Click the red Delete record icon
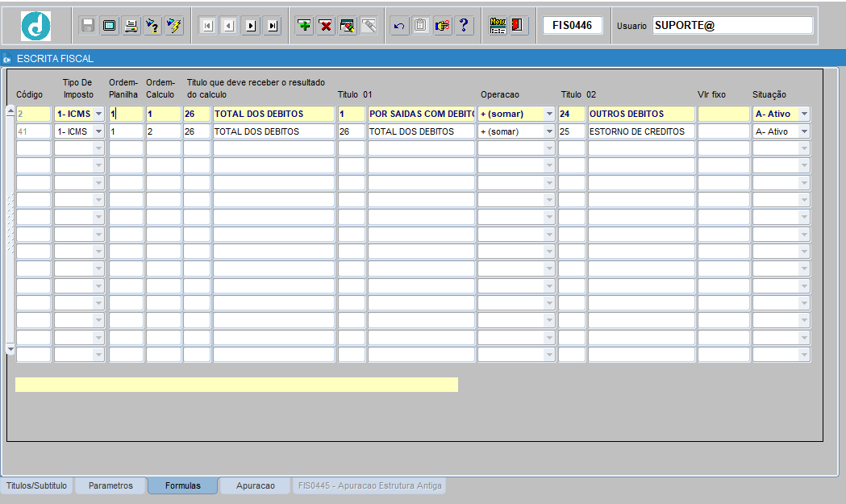Image resolution: width=846 pixels, height=504 pixels. (325, 25)
